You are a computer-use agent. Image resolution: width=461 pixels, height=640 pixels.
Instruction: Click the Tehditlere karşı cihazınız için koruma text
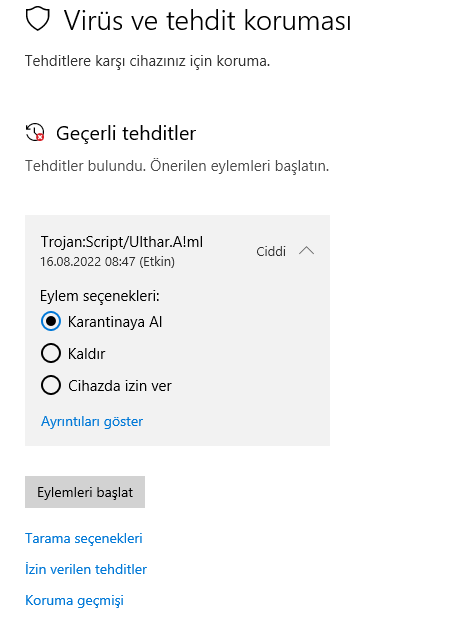pos(147,61)
